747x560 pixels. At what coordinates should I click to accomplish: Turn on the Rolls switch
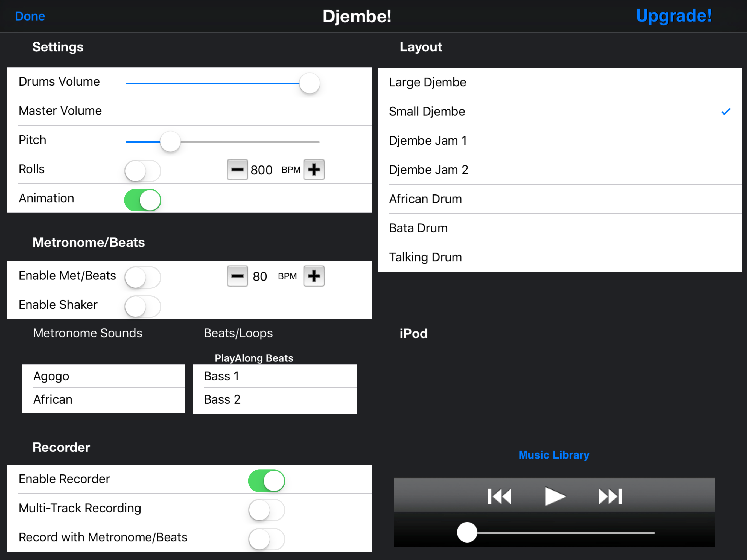click(142, 171)
